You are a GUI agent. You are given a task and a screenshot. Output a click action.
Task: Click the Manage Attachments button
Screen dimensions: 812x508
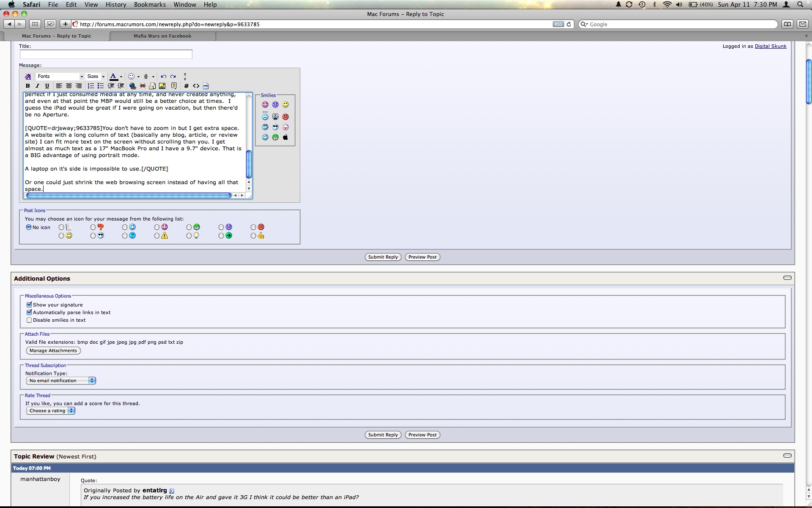pyautogui.click(x=53, y=351)
